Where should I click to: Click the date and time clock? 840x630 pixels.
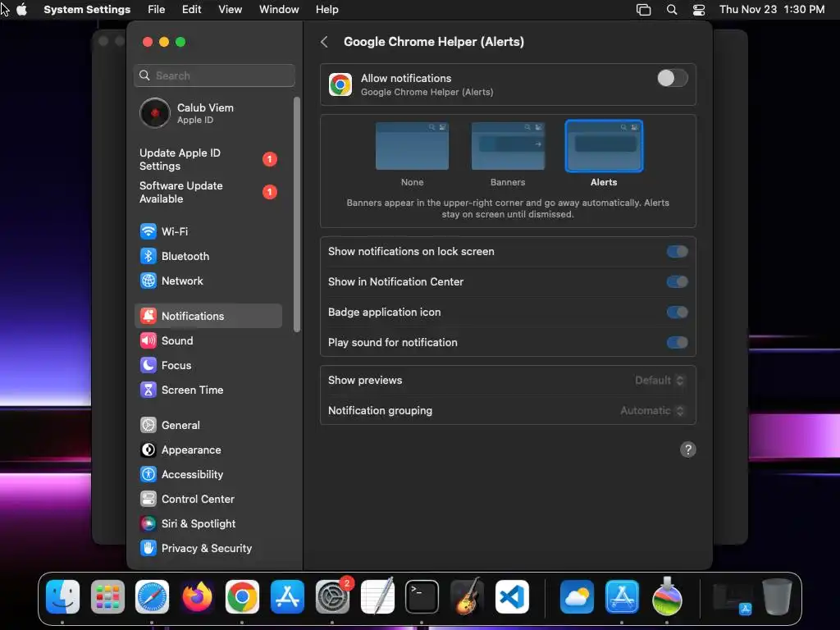[772, 10]
